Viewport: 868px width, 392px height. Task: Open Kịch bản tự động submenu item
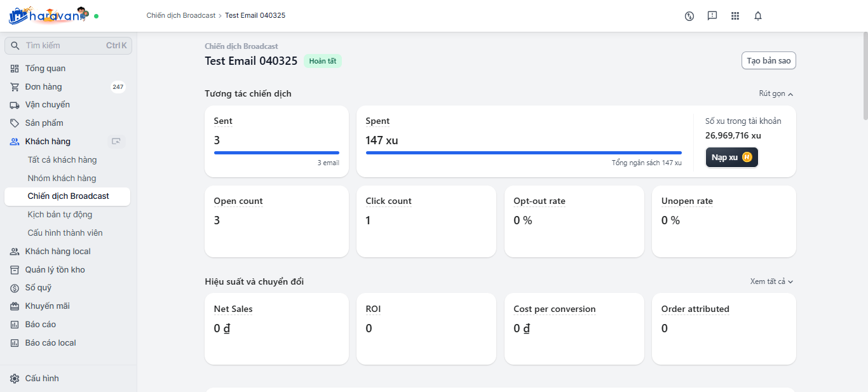point(60,215)
